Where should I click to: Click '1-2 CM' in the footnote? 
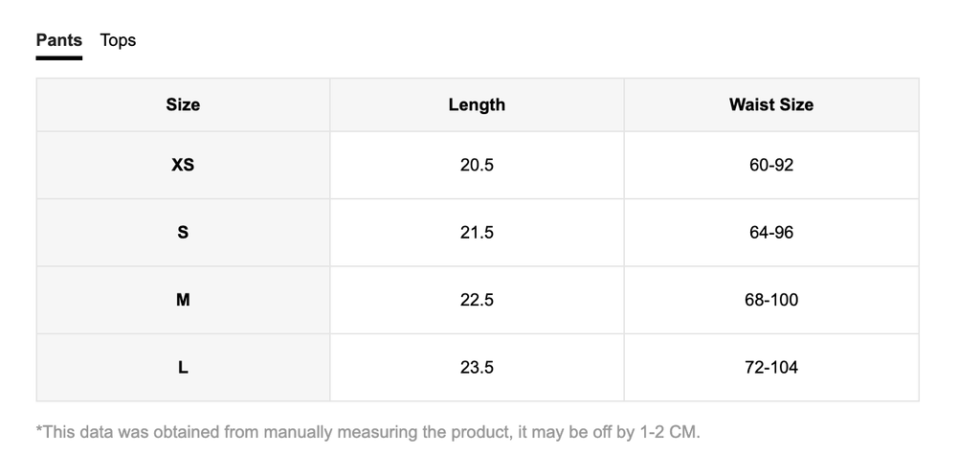pos(668,432)
